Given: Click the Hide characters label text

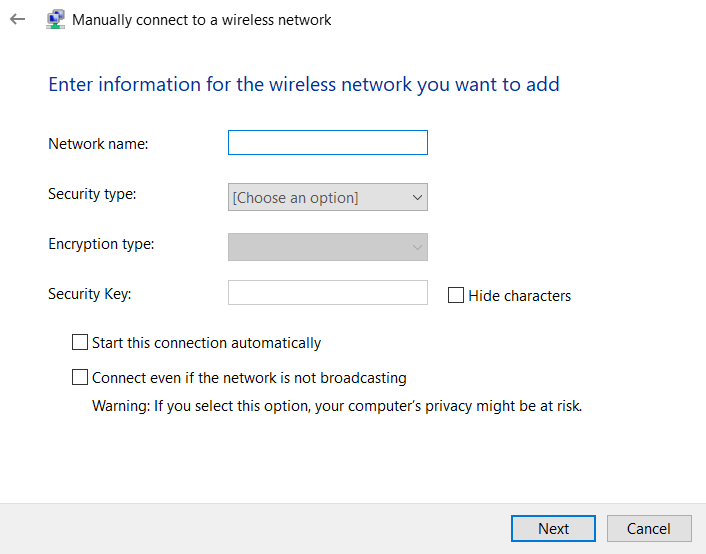Looking at the screenshot, I should [520, 296].
